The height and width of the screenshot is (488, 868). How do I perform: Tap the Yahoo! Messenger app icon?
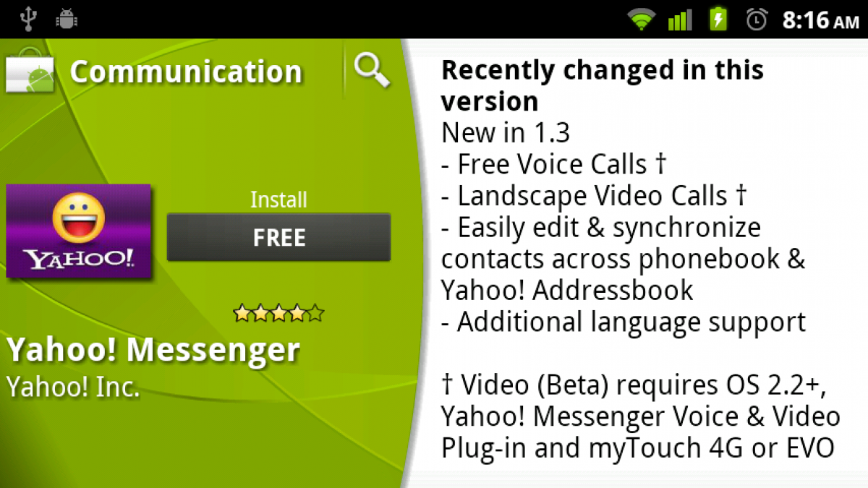click(x=79, y=231)
